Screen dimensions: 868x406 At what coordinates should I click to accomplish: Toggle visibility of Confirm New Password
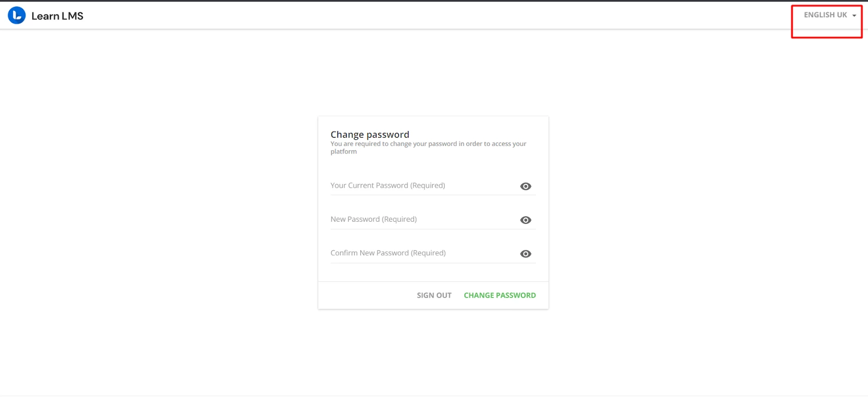tap(525, 254)
